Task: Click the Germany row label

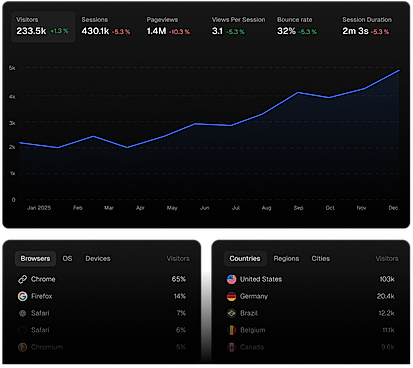Action: 254,296
